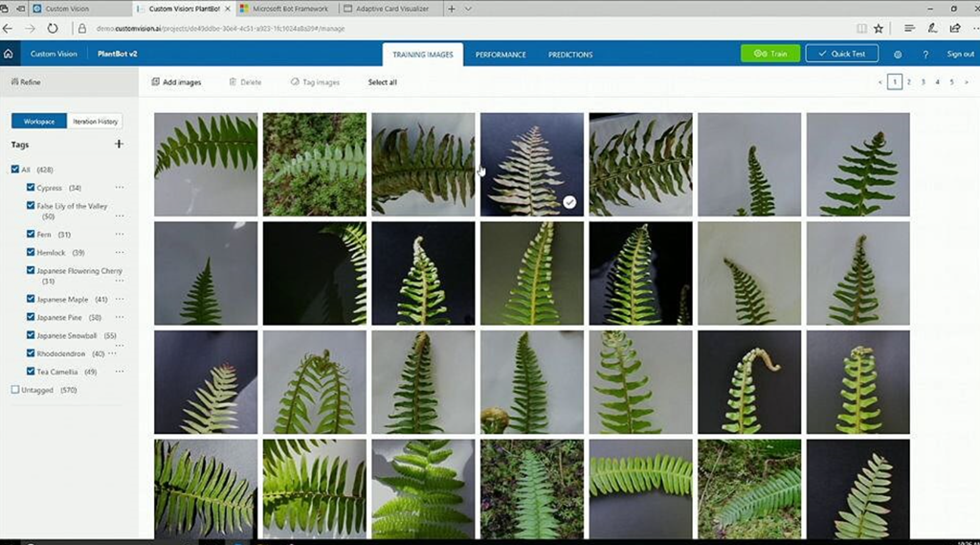Sign out of Custom Vision
This screenshot has width=980, height=545.
(960, 54)
